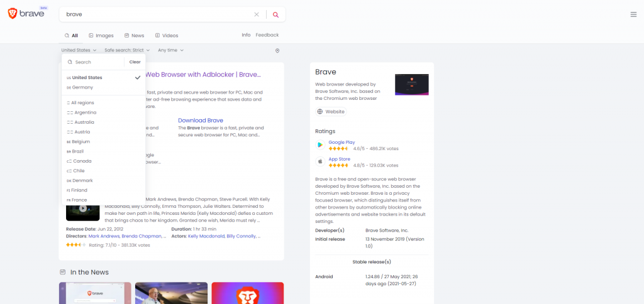The width and height of the screenshot is (644, 304).
Task: Click the Brave lion logo
Action: [13, 14]
